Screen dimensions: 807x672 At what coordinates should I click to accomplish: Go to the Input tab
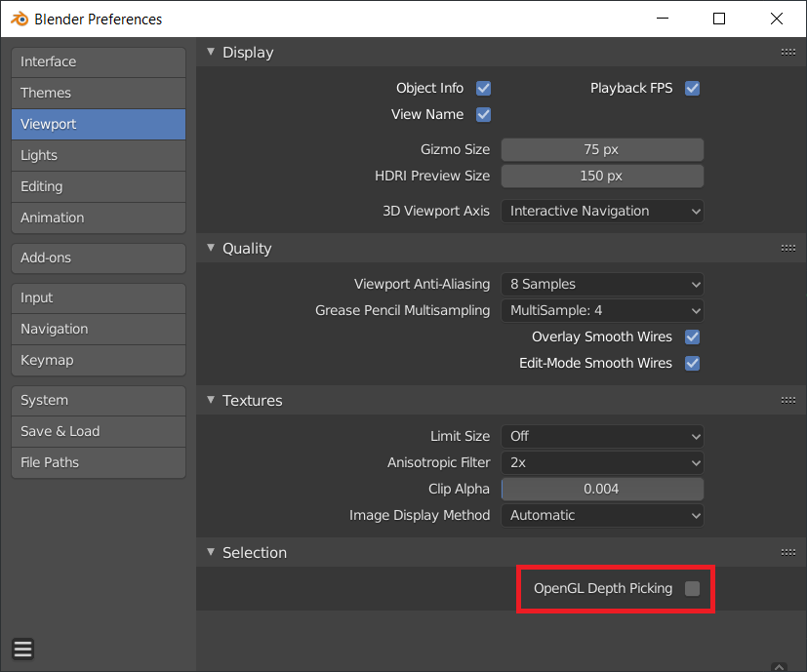(x=99, y=297)
